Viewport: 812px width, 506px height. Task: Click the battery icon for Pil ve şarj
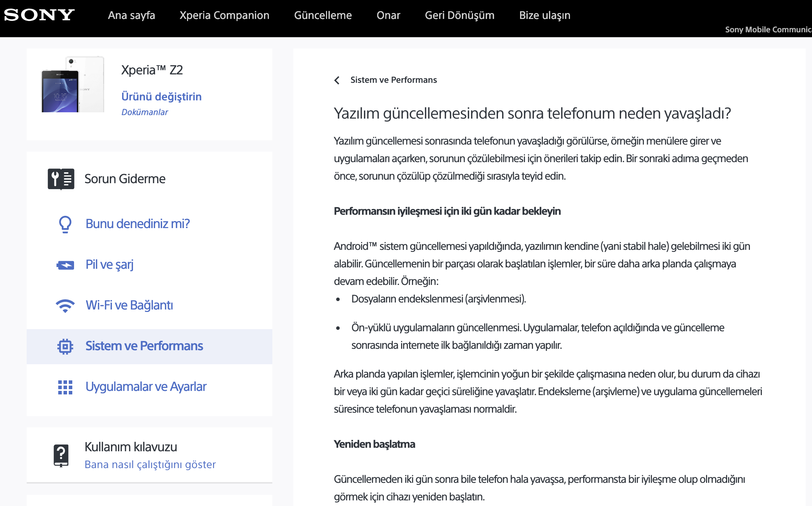(65, 265)
